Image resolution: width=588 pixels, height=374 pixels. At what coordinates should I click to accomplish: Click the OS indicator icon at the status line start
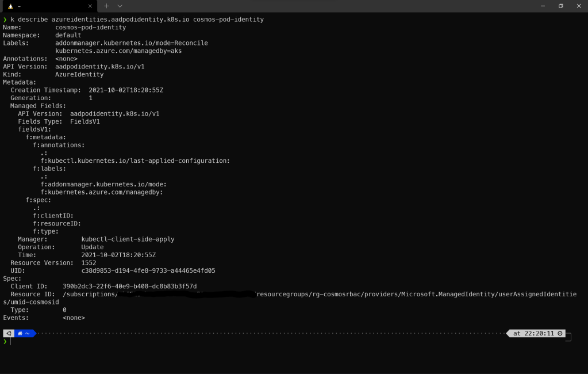click(x=7, y=333)
